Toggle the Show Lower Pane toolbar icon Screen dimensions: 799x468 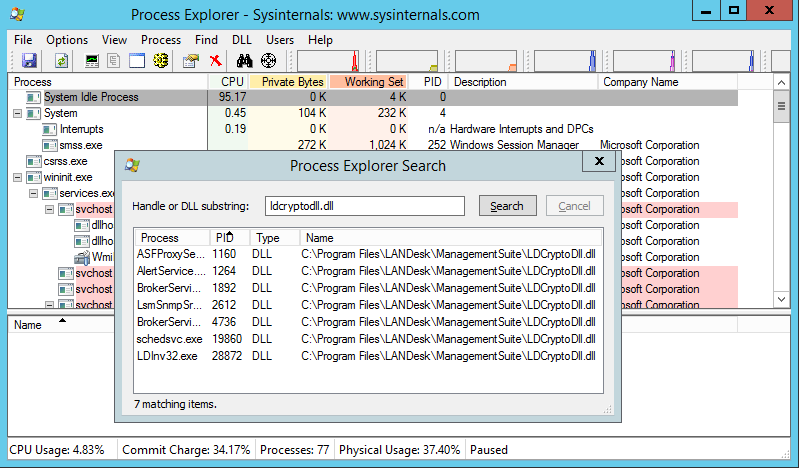137,61
